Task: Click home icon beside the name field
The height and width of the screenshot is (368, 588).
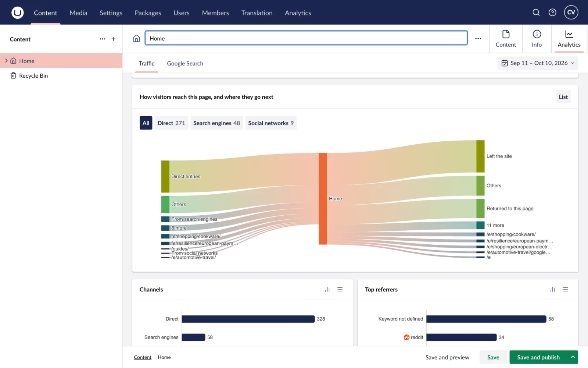Action: click(136, 38)
